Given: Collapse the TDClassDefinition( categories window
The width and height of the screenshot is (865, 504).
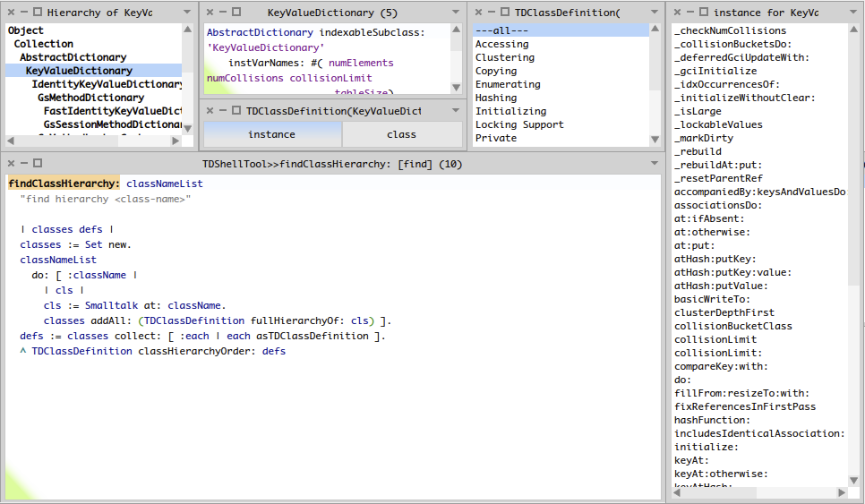Looking at the screenshot, I should [491, 12].
